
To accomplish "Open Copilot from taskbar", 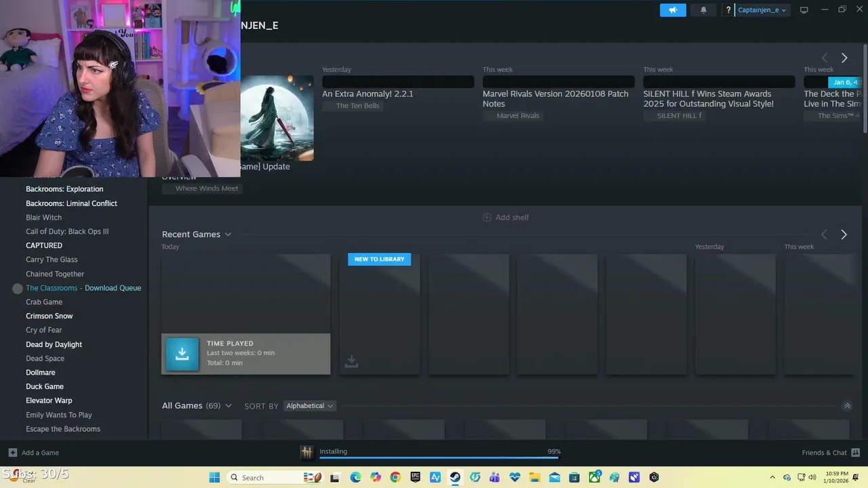I will (375, 477).
